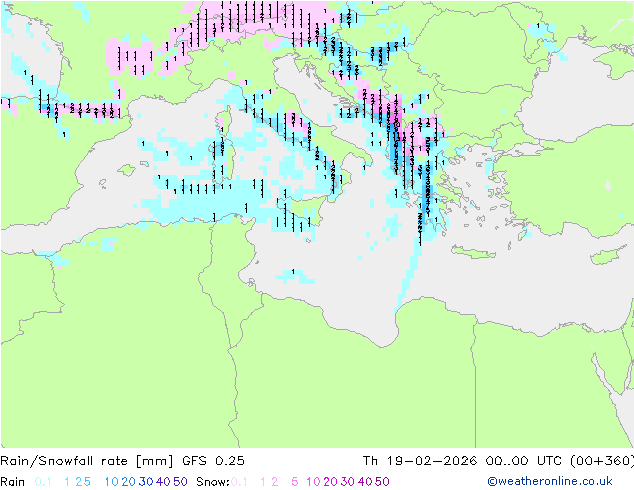Click the Rain legend value 1
The width and height of the screenshot is (634, 490).
click(x=67, y=482)
